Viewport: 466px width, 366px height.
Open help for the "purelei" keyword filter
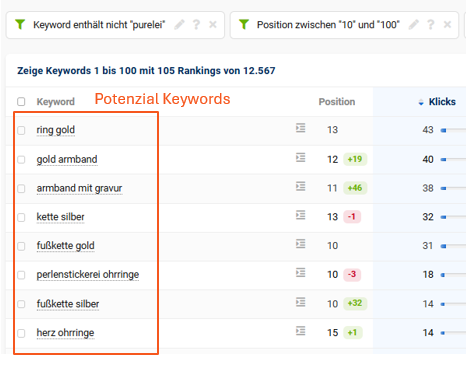coord(196,24)
